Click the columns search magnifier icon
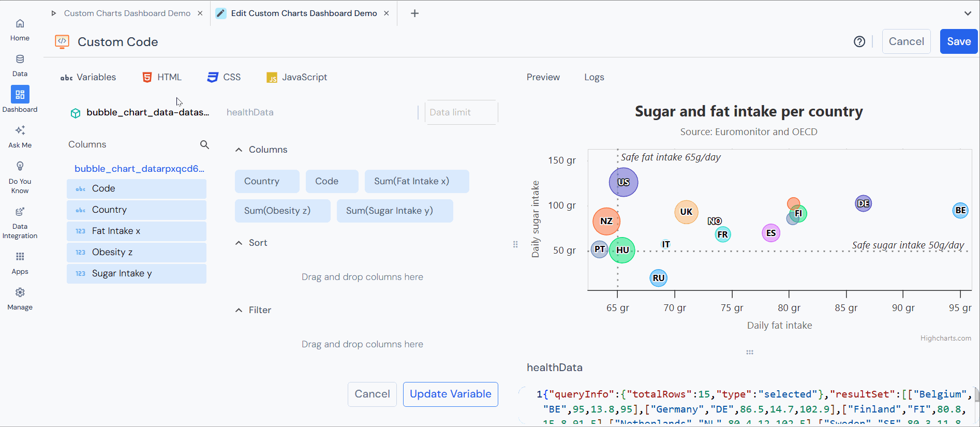980x427 pixels. (x=204, y=144)
